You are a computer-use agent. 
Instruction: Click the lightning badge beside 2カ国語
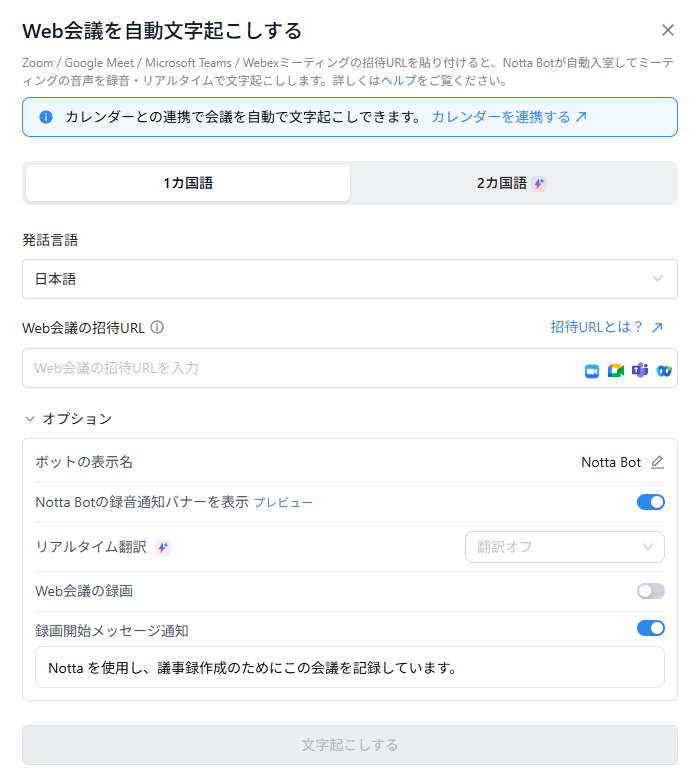[539, 184]
